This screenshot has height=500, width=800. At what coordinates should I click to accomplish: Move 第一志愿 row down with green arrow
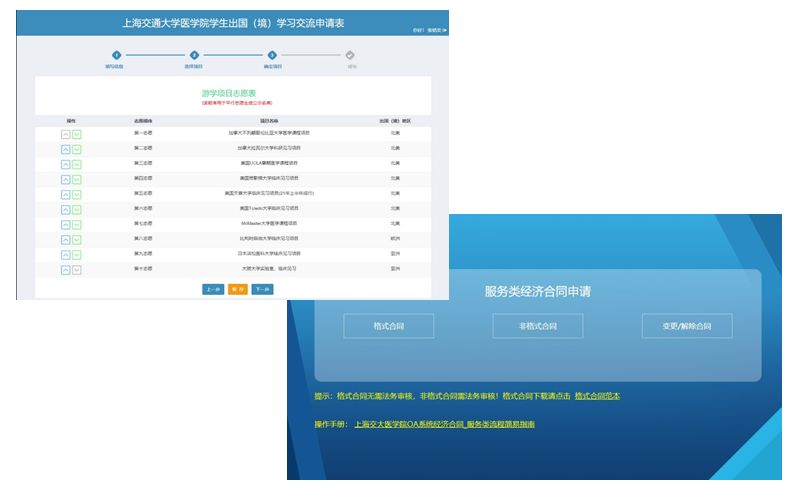pos(77,134)
